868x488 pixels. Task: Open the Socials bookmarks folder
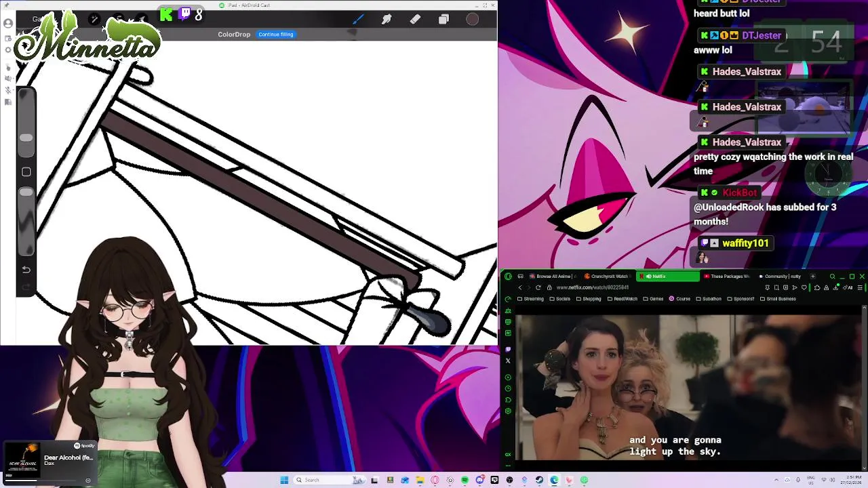click(559, 299)
